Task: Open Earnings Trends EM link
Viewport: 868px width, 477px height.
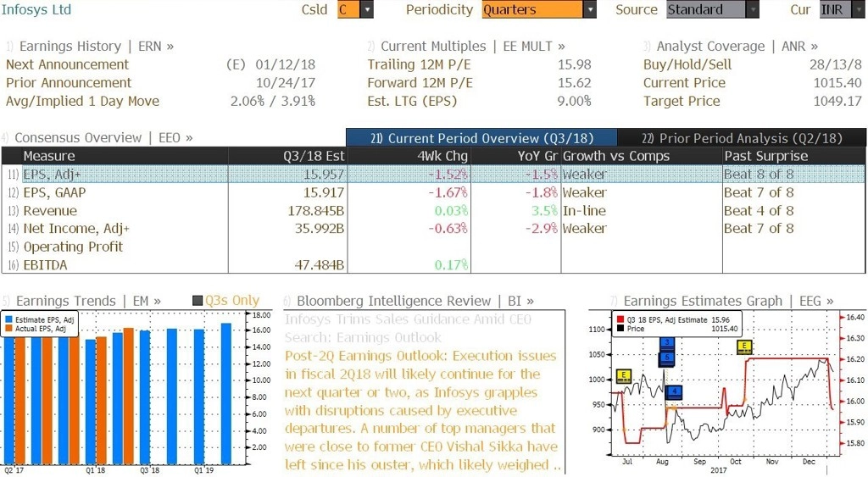Action: coord(88,301)
